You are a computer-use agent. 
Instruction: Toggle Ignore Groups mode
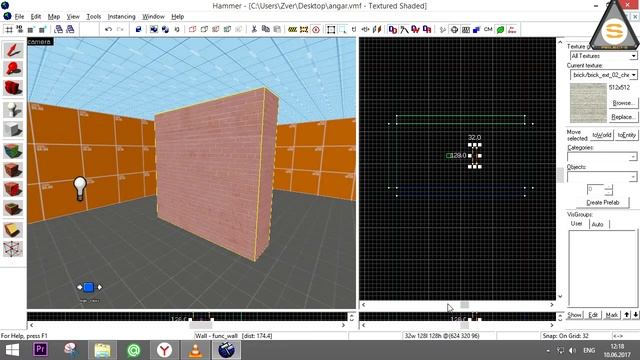pos(177,29)
